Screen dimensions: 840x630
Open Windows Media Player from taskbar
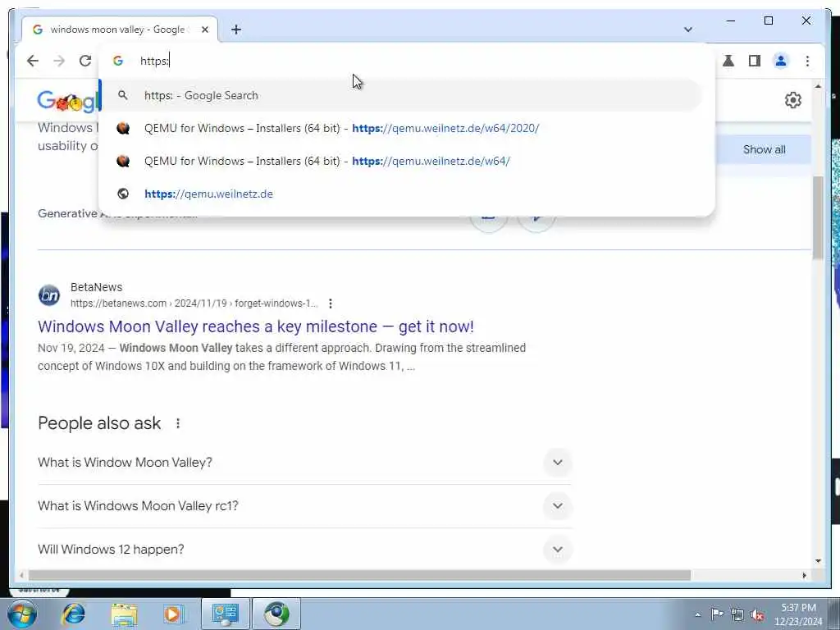pos(173,614)
